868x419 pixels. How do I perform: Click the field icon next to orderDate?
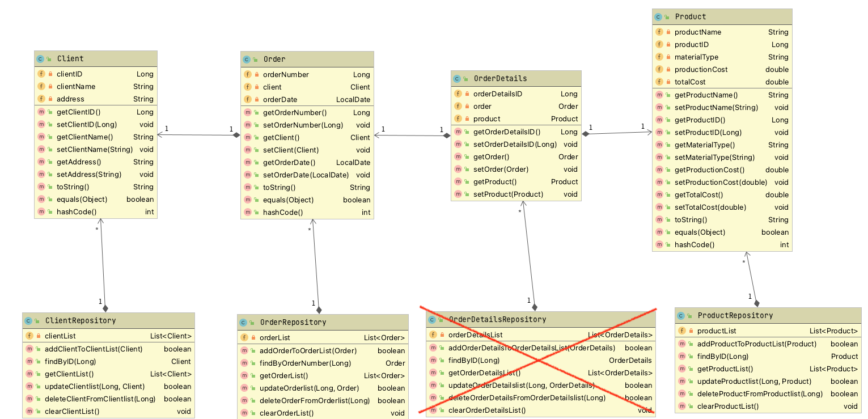(x=248, y=99)
